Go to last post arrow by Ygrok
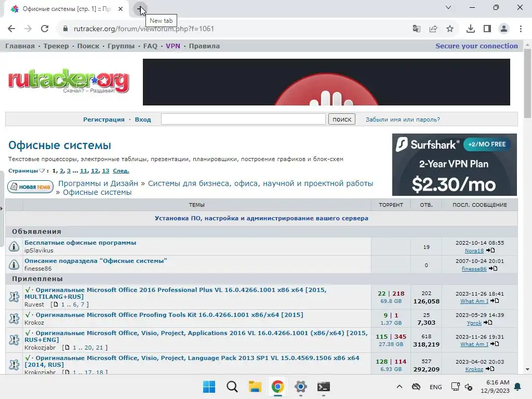532x399 pixels. (x=488, y=323)
